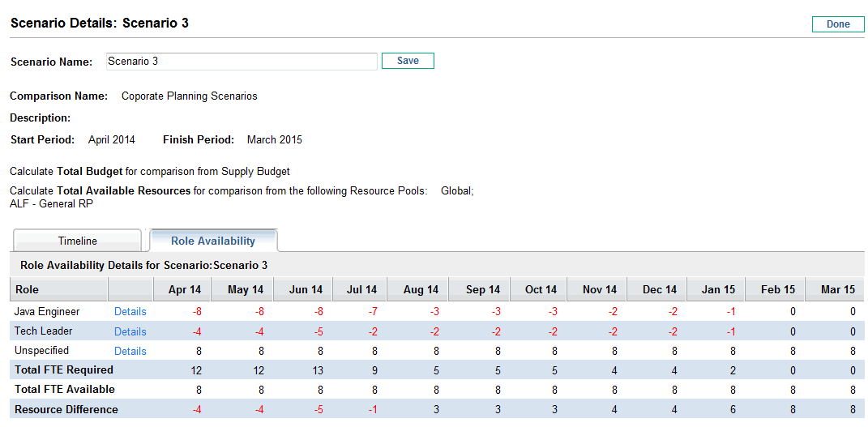Select the Jul 14 column header
Screen dimensions: 868x427
361,289
